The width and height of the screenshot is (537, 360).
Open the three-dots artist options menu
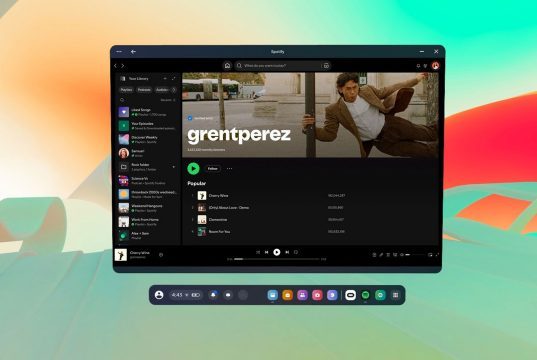pyautogui.click(x=229, y=169)
